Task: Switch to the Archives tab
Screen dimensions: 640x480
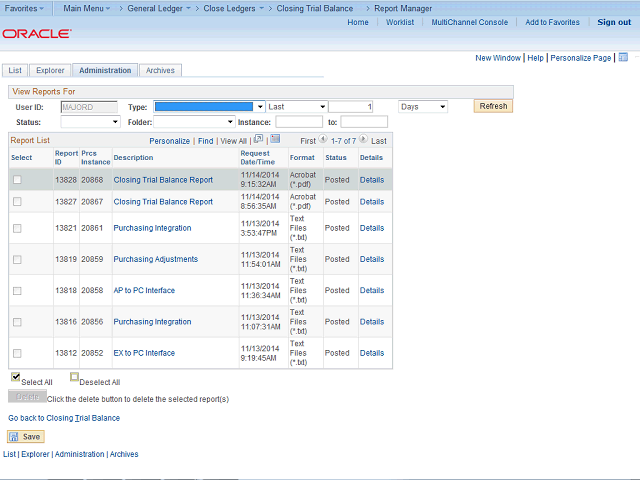Action: coord(160,71)
